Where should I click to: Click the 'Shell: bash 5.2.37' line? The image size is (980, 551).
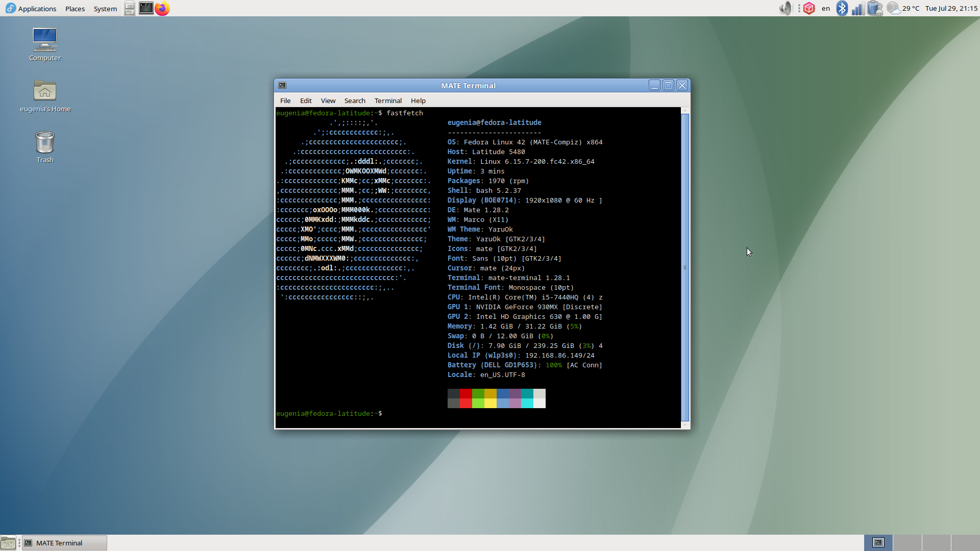pyautogui.click(x=484, y=190)
